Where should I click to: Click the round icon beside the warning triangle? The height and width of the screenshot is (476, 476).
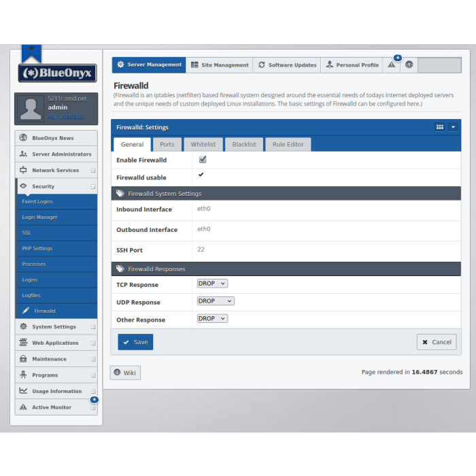coord(409,65)
